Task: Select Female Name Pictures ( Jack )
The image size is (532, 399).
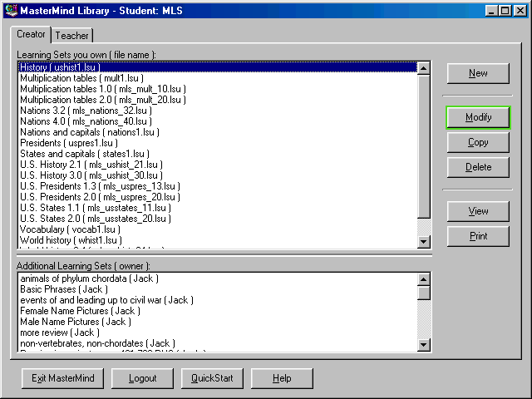Action: pos(218,311)
